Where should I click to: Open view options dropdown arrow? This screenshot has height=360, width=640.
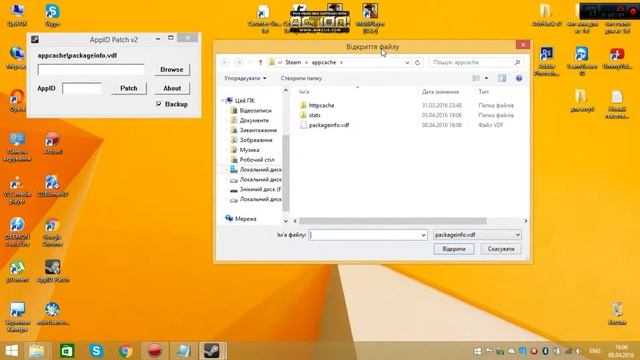coord(486,78)
